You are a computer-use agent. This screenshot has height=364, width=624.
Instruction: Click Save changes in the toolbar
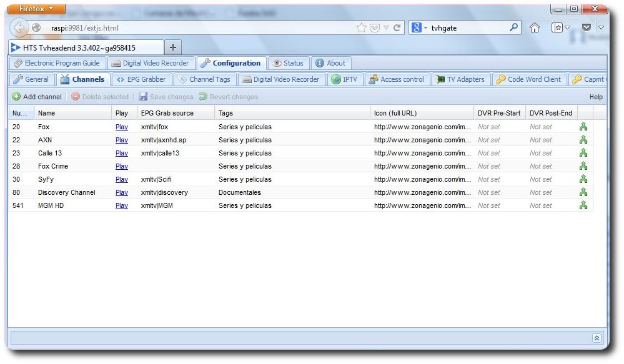click(166, 97)
